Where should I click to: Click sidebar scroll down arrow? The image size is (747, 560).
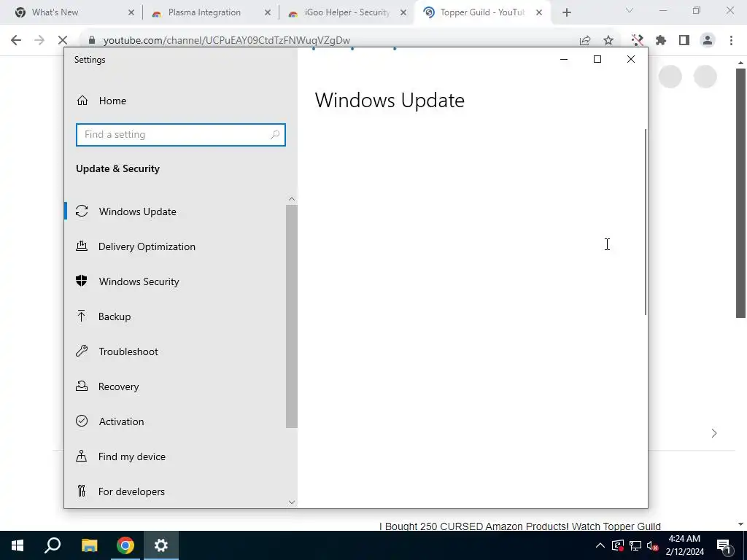tap(292, 502)
